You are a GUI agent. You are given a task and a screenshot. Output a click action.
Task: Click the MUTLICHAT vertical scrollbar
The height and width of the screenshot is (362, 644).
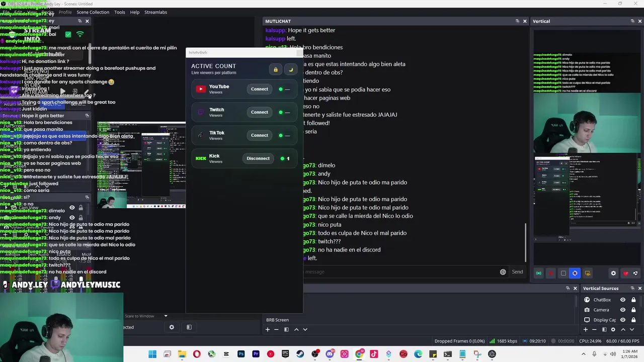coord(526,242)
